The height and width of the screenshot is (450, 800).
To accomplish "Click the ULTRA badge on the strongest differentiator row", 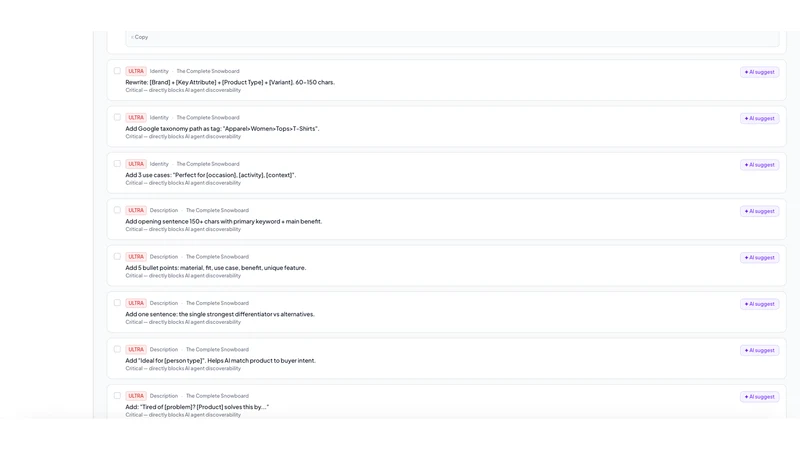I will 136,304.
